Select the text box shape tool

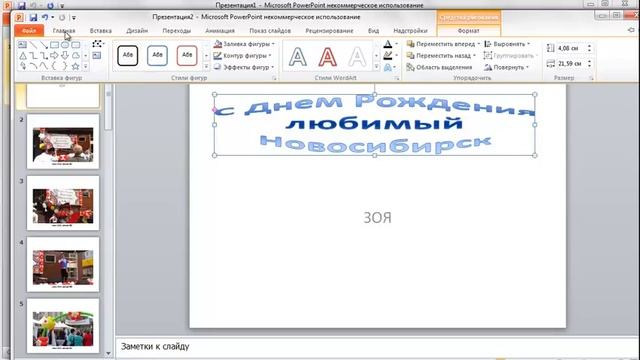pyautogui.click(x=23, y=44)
